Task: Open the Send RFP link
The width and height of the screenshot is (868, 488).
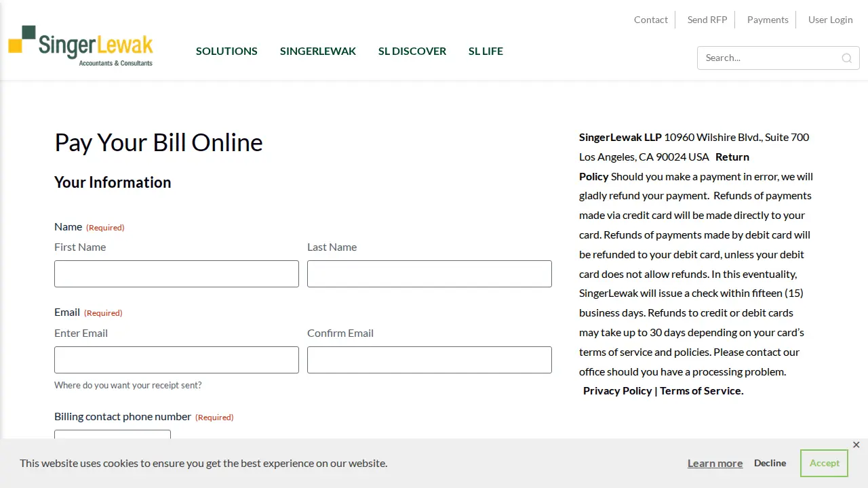Action: tap(707, 20)
